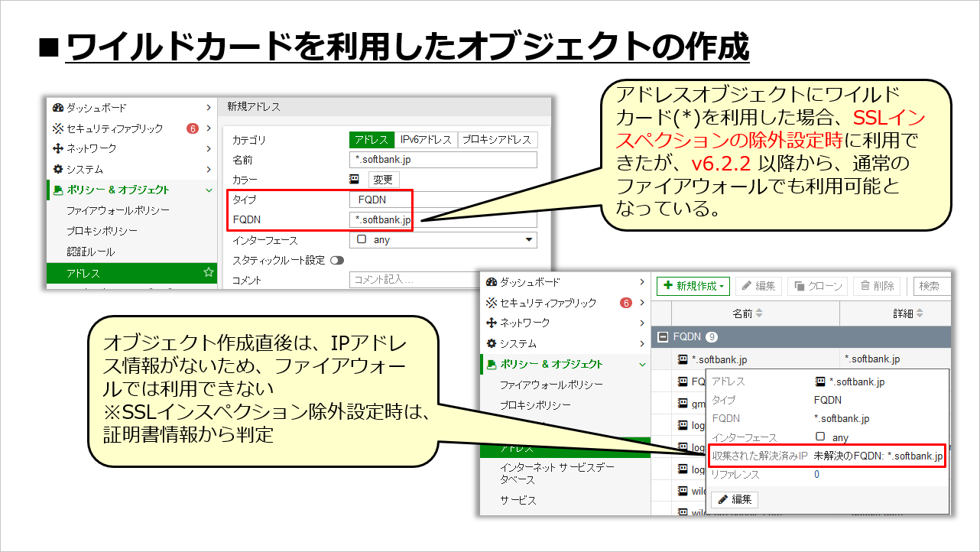Click the クローン toolbar button
This screenshot has height=552, width=980.
817,286
